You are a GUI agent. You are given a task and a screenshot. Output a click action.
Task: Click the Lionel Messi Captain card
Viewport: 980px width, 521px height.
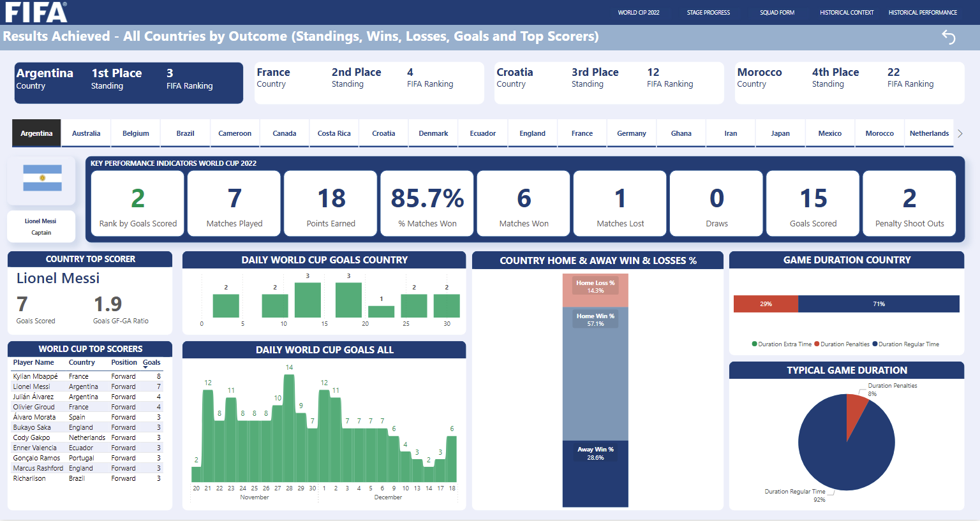(x=41, y=226)
